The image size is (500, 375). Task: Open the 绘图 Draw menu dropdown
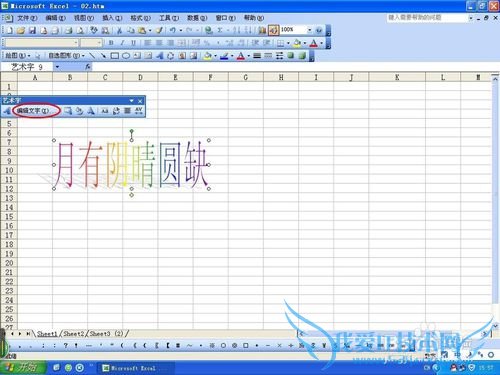pos(17,56)
